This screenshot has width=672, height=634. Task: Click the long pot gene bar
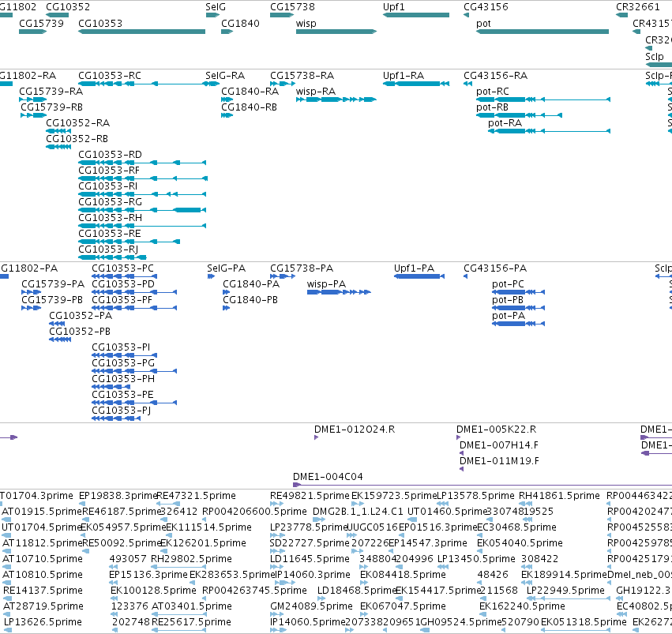[x=542, y=32]
